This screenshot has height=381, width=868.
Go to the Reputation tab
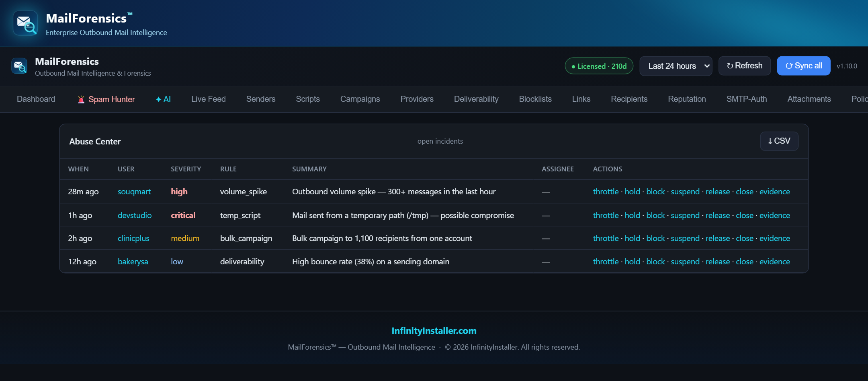[687, 99]
